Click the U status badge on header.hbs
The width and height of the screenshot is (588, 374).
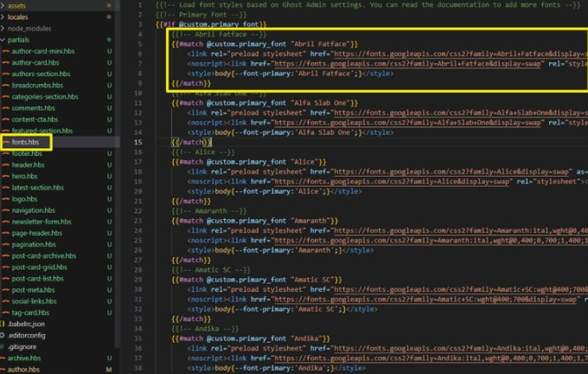109,164
